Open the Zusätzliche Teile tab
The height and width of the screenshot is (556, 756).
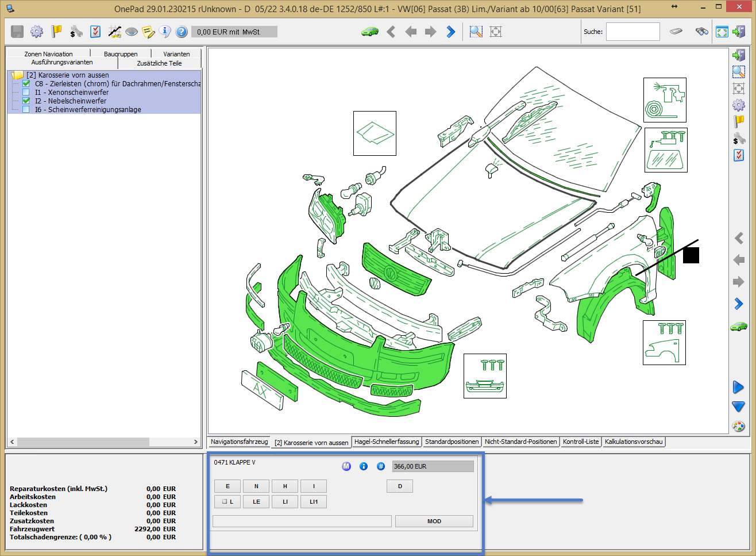coord(159,63)
